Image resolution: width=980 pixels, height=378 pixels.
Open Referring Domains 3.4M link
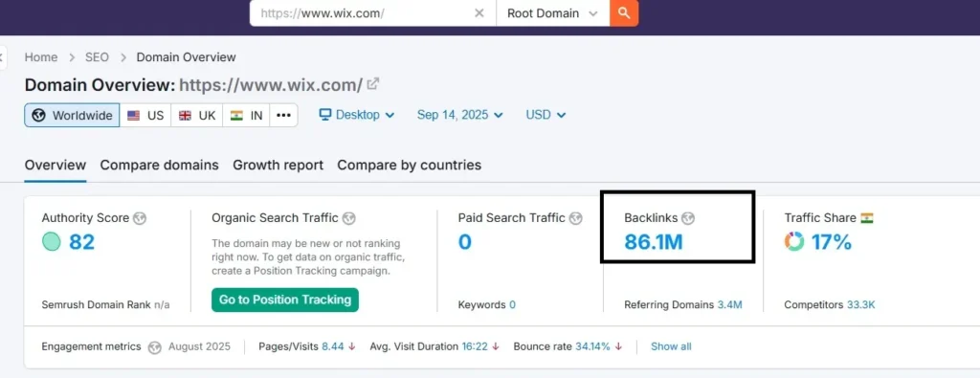(729, 305)
